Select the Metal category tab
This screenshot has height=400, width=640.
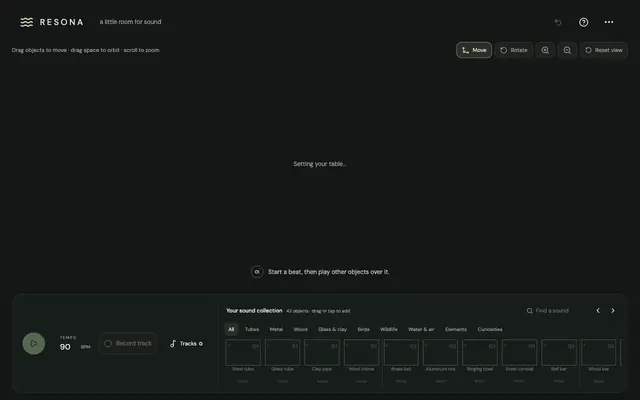pos(276,329)
